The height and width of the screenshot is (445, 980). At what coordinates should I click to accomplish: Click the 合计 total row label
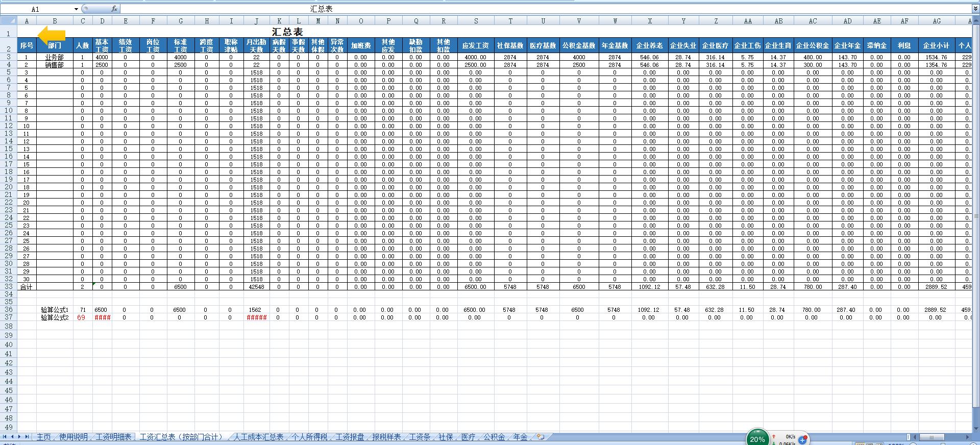(27, 287)
